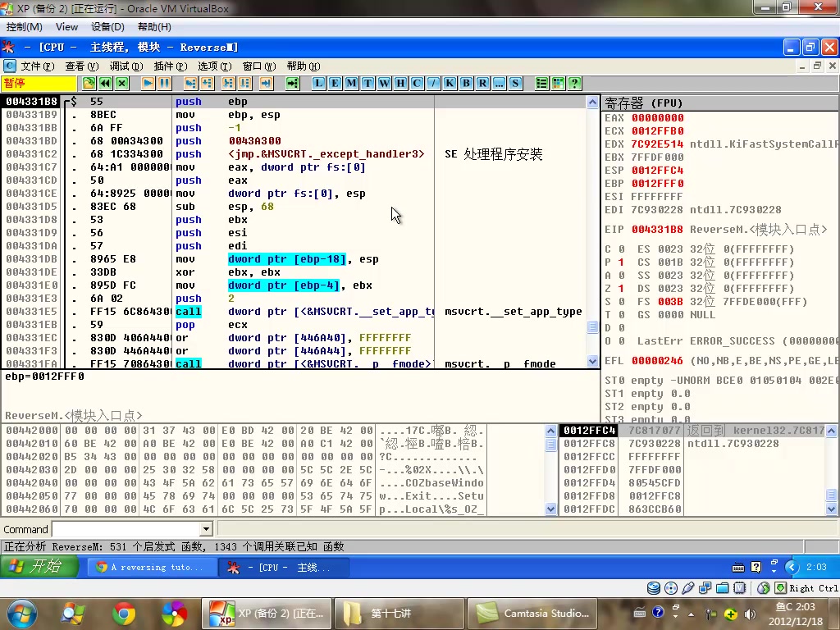Click the Help question mark toolbar icon
Image resolution: width=840 pixels, height=630 pixels.
click(x=574, y=83)
